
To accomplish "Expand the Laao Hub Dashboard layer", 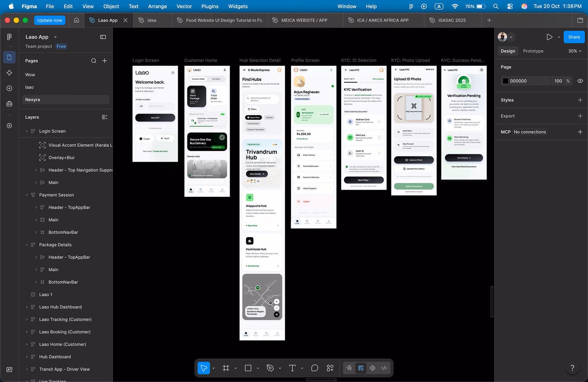I will (x=27, y=307).
